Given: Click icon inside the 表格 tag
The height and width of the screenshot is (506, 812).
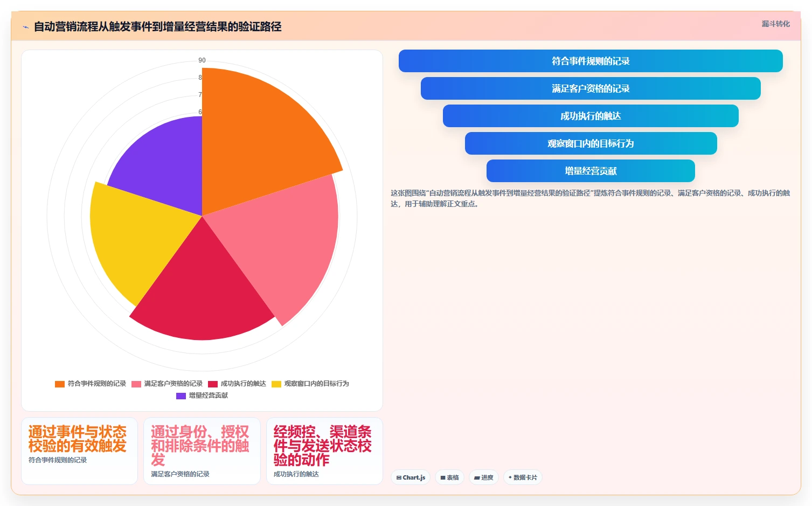Looking at the screenshot, I should 443,478.
